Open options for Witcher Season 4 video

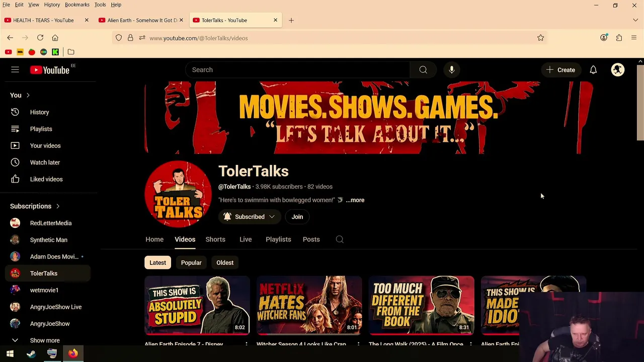pyautogui.click(x=358, y=344)
